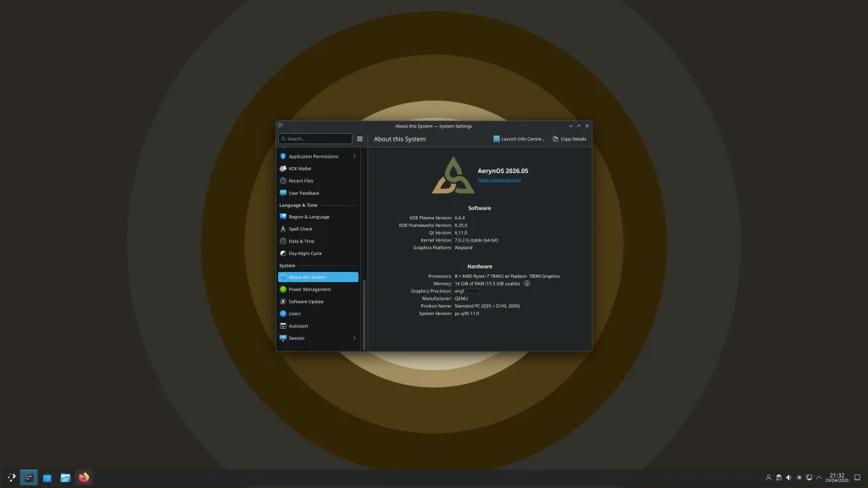Open Dolphin file manager from the taskbar

click(65, 477)
